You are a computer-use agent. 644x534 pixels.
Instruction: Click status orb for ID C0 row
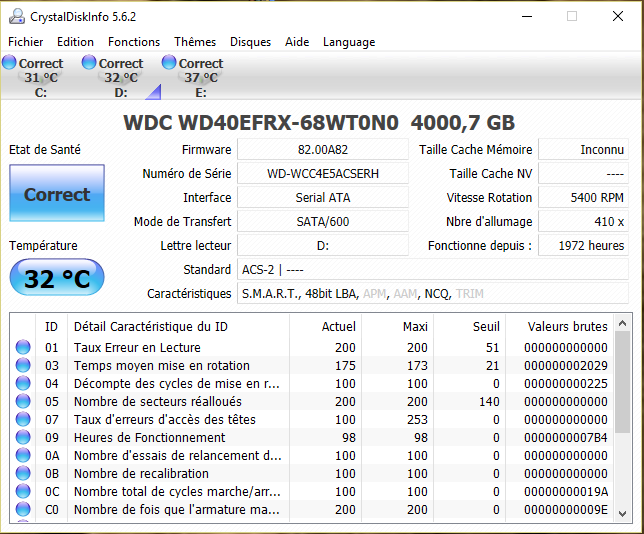23,509
